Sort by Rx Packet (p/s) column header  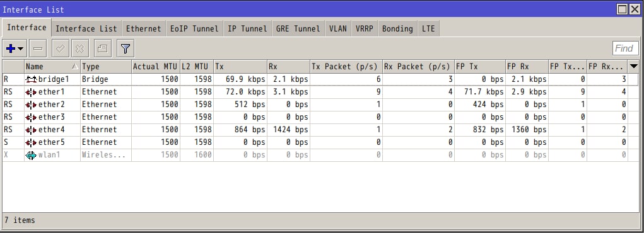click(x=419, y=67)
